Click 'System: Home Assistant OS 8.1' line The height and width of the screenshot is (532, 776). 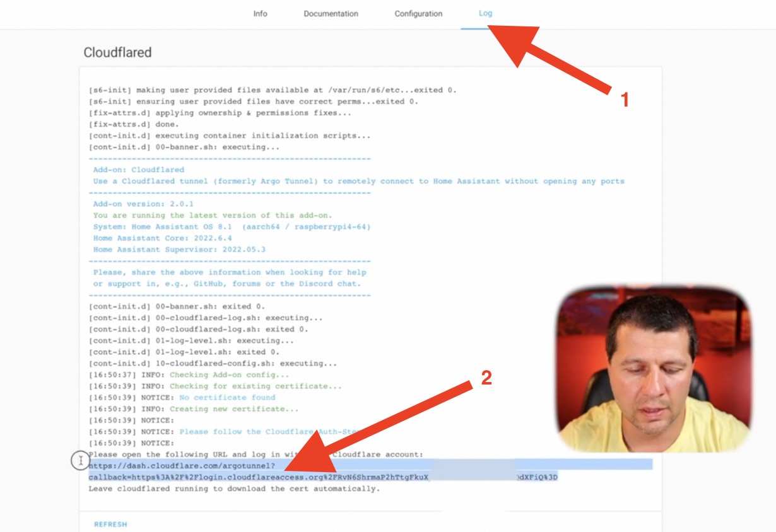pyautogui.click(x=232, y=226)
